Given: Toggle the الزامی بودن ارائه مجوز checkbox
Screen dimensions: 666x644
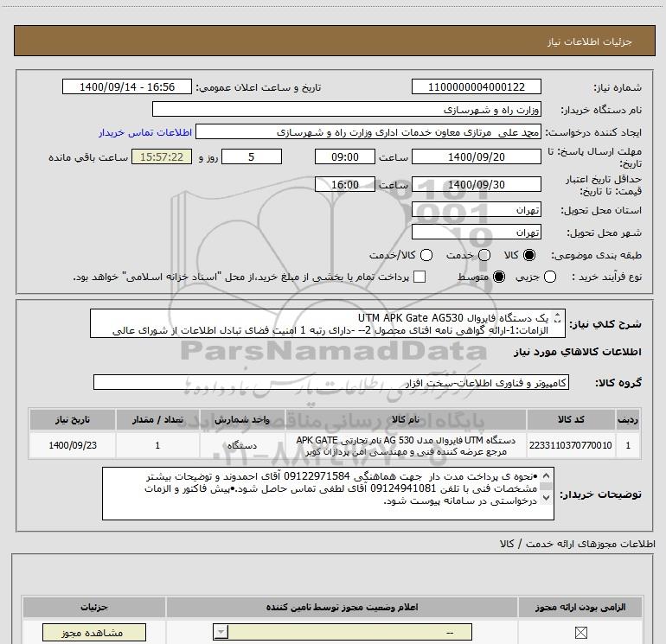Looking at the screenshot, I should coord(580,633).
